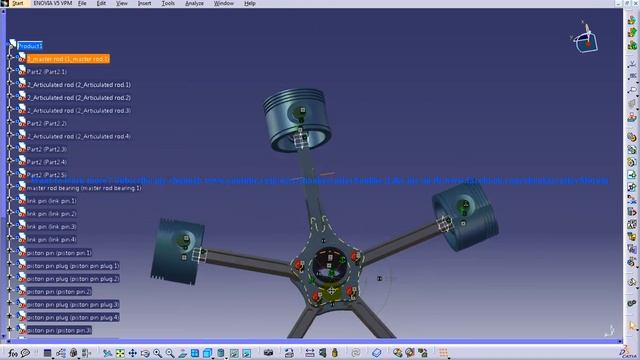Open the ENOVIA V5 VPM menu

click(x=52, y=3)
